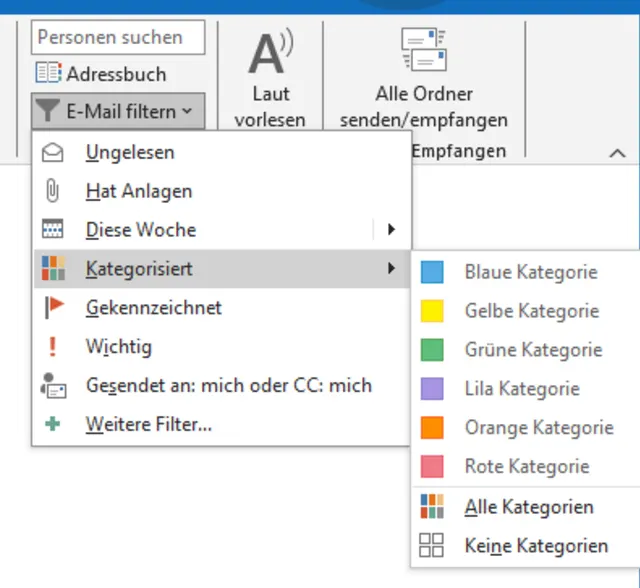Open the E-Mail filtern dropdown

[118, 112]
